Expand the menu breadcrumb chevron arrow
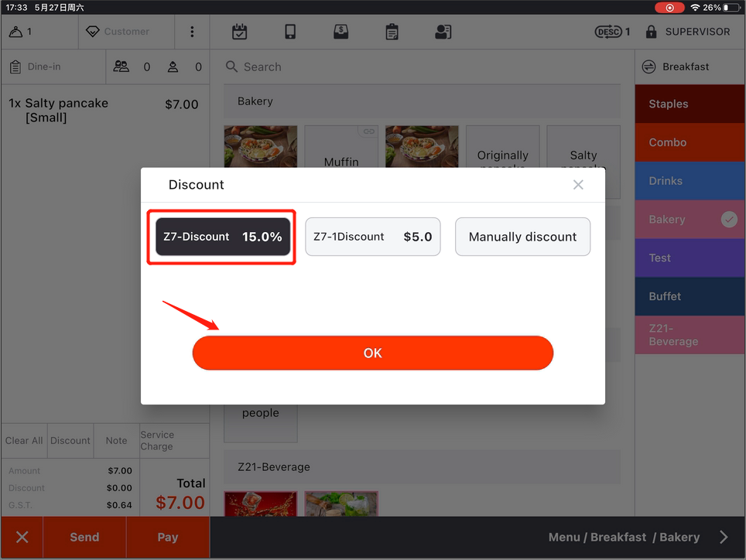This screenshot has width=746, height=560. click(x=724, y=537)
